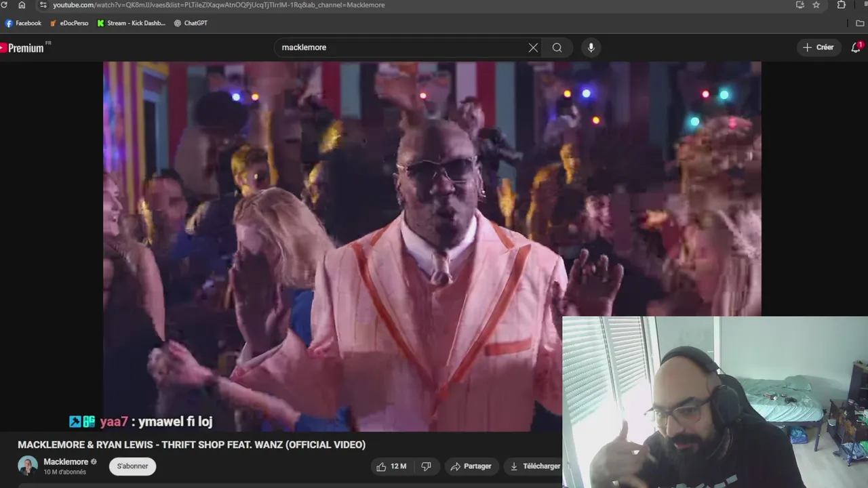Download the video via Télécharger
The height and width of the screenshot is (488, 868).
click(534, 466)
